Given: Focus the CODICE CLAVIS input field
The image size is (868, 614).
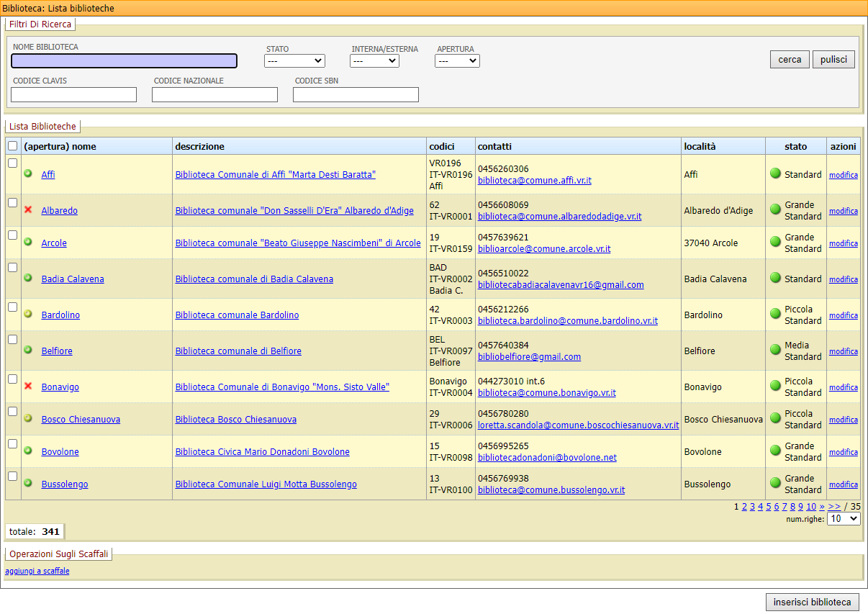Looking at the screenshot, I should click(x=73, y=95).
